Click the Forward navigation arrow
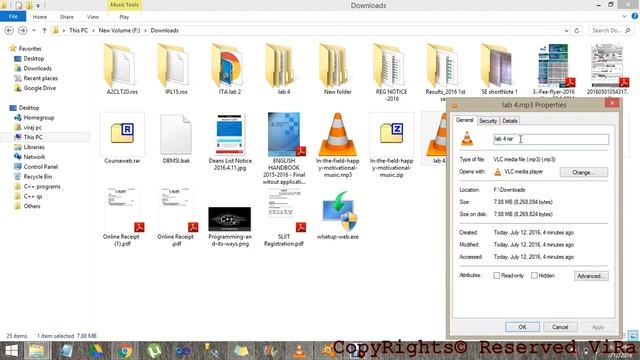 coord(22,30)
